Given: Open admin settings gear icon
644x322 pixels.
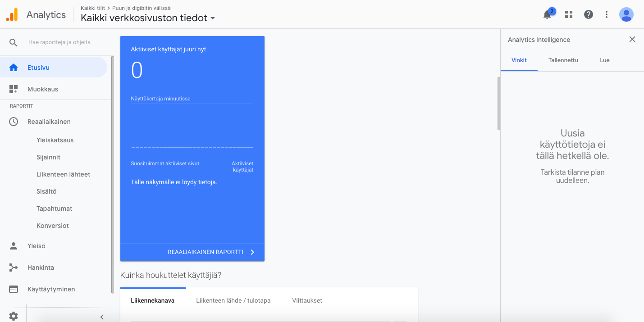Looking at the screenshot, I should (14, 316).
